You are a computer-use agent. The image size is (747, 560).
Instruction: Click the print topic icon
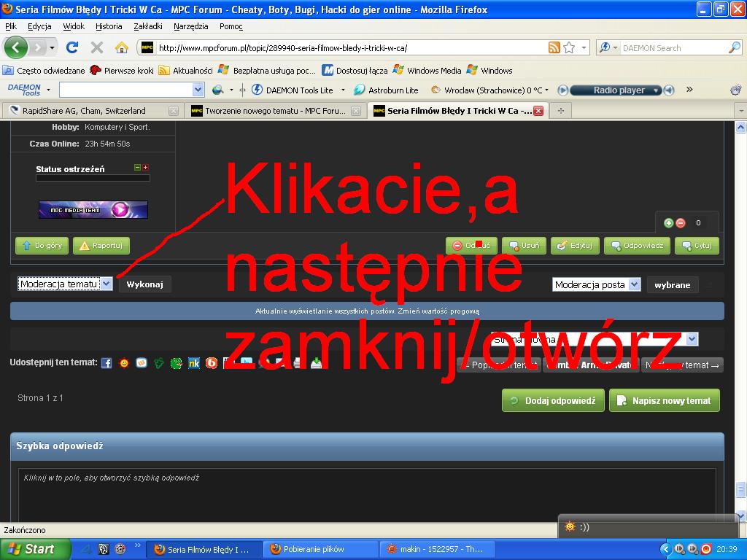(x=298, y=363)
